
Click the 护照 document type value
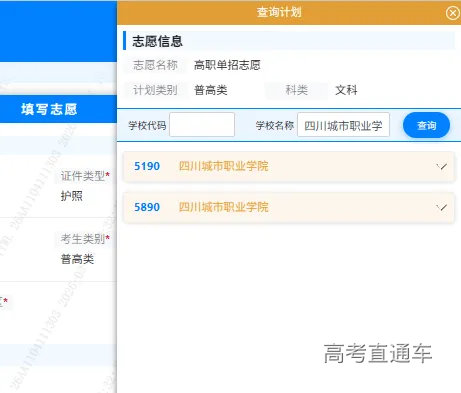coord(72,196)
